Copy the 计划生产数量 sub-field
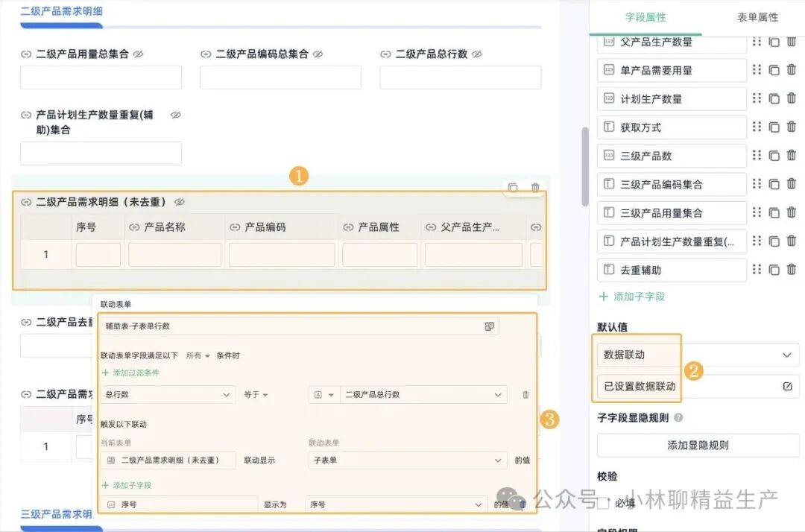Image resolution: width=805 pixels, height=532 pixels. coord(774,98)
